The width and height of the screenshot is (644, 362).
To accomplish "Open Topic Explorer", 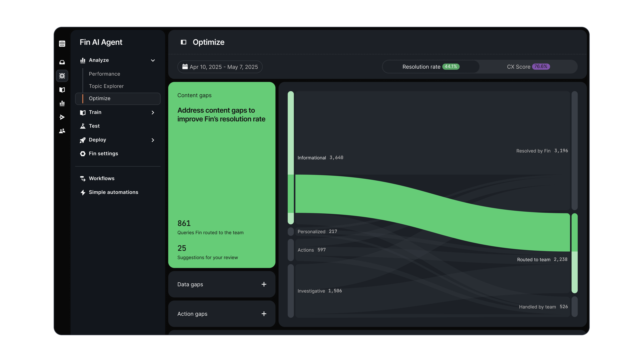I will (106, 86).
